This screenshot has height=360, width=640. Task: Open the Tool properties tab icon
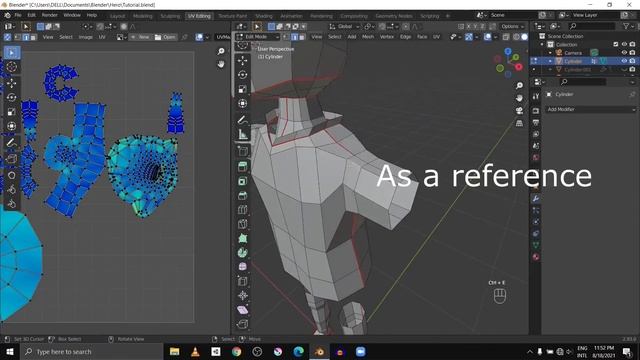[536, 96]
